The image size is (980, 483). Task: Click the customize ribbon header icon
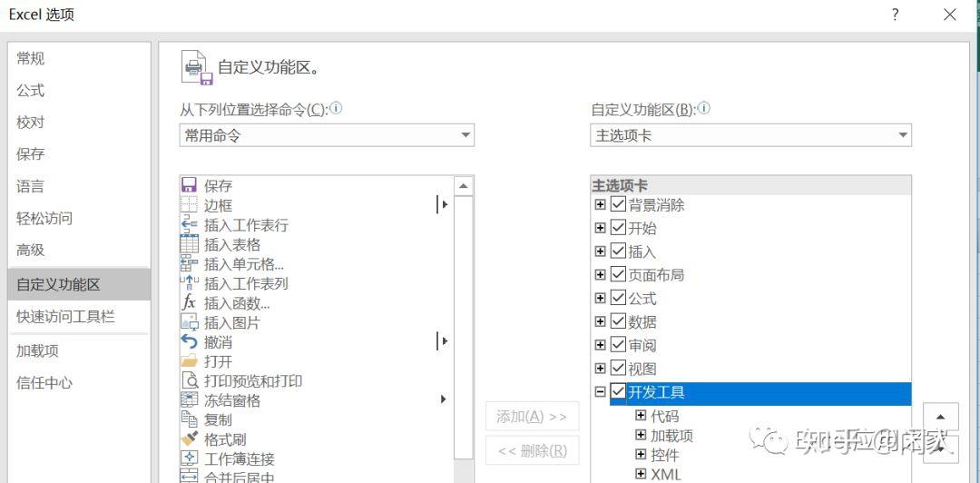point(197,67)
